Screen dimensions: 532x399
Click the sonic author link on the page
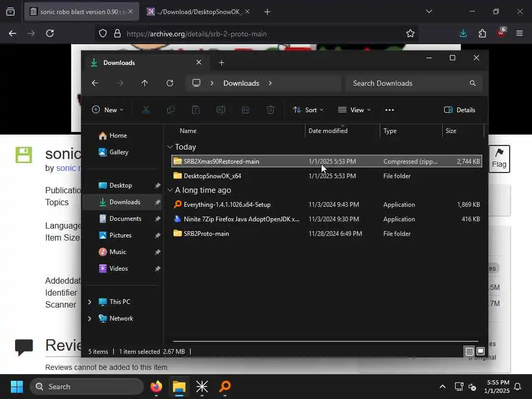[x=68, y=168]
